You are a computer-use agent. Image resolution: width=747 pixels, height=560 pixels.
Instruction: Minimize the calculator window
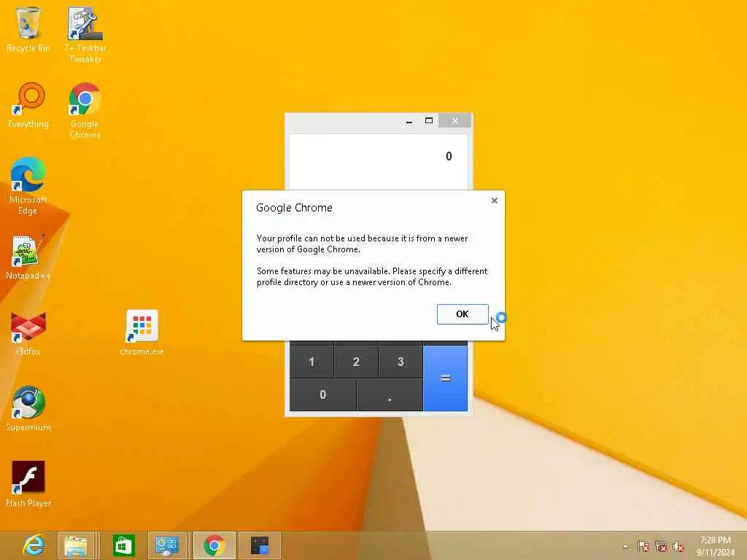click(409, 121)
